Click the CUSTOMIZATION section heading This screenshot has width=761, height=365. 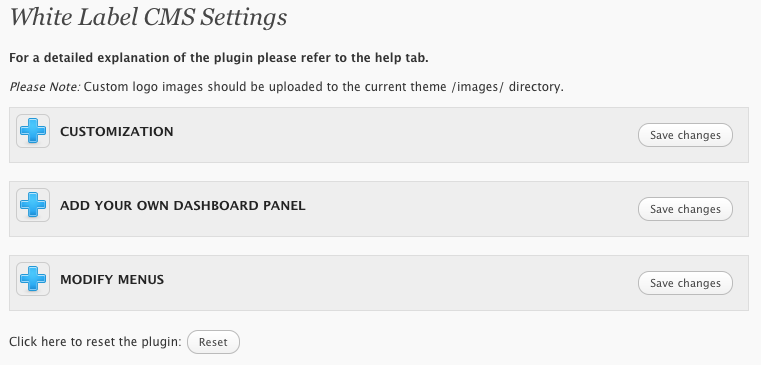coord(116,132)
